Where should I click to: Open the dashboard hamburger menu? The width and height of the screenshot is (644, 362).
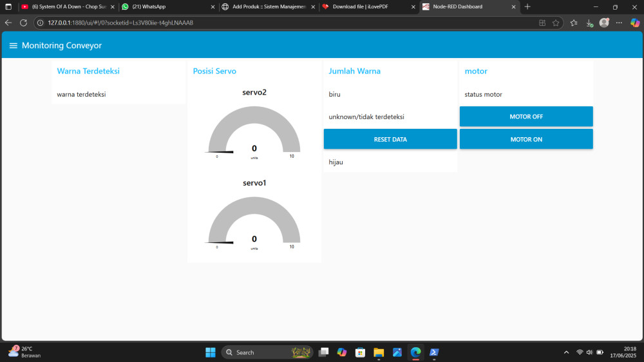(13, 46)
